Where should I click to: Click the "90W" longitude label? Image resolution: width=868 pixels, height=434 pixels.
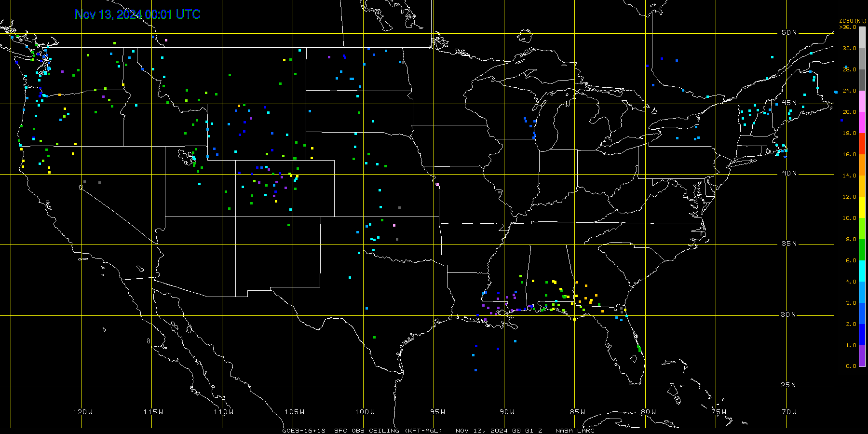pos(507,412)
